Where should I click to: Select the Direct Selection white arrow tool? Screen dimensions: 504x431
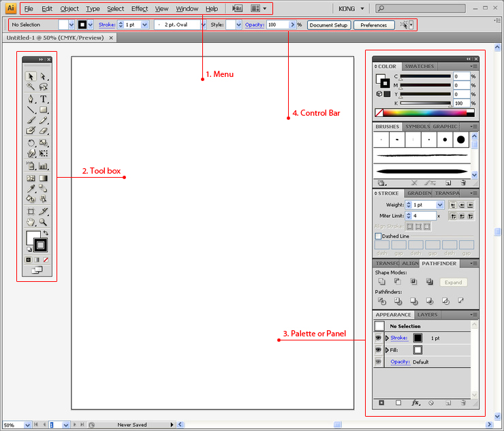44,76
